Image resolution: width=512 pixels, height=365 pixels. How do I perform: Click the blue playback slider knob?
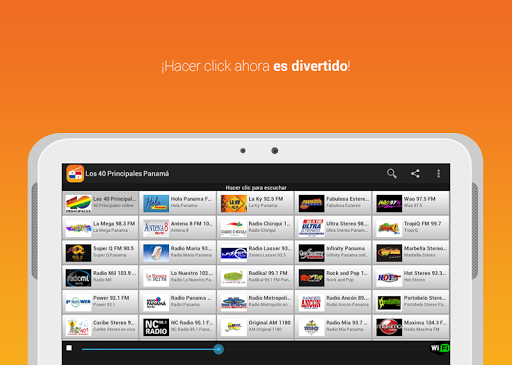219,349
